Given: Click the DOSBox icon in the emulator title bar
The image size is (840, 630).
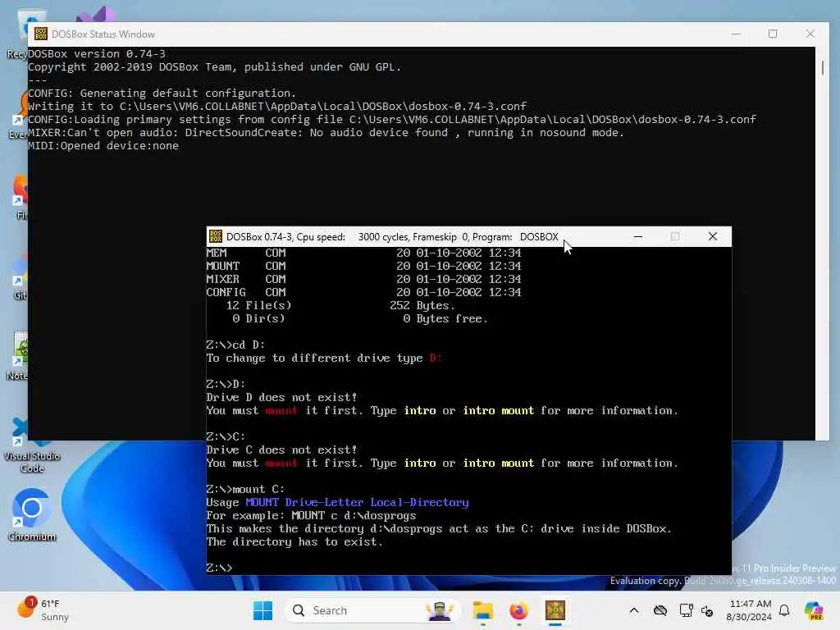Looking at the screenshot, I should click(216, 236).
